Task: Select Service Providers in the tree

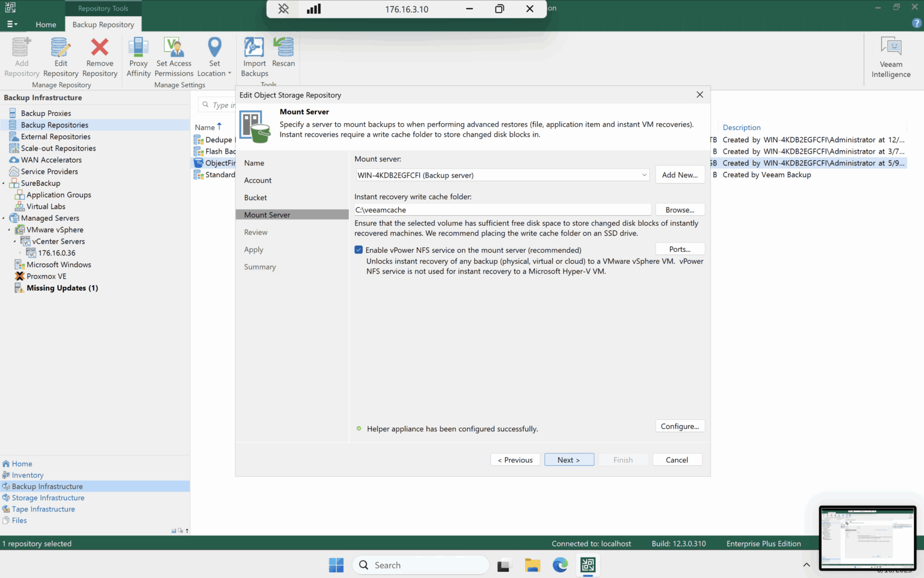Action: [49, 172]
